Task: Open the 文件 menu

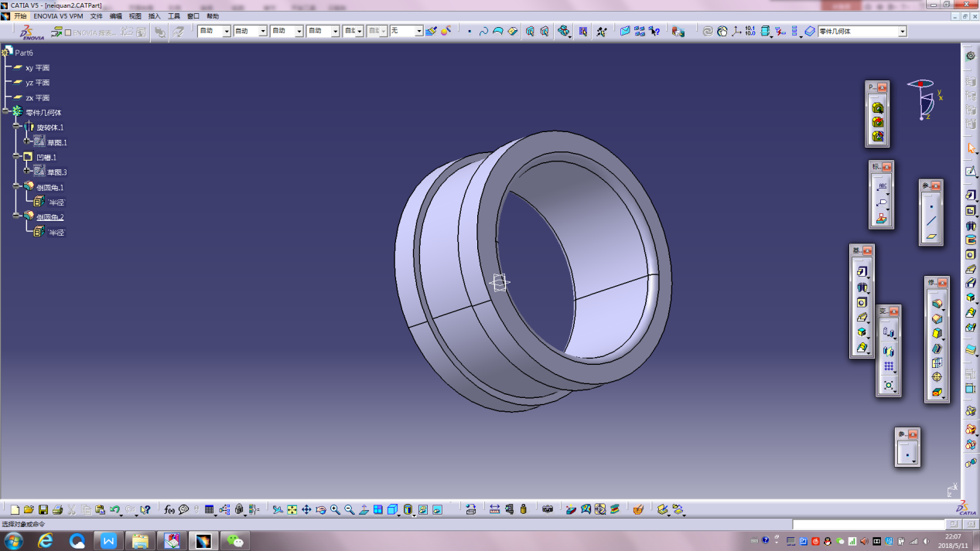Action: [x=96, y=16]
